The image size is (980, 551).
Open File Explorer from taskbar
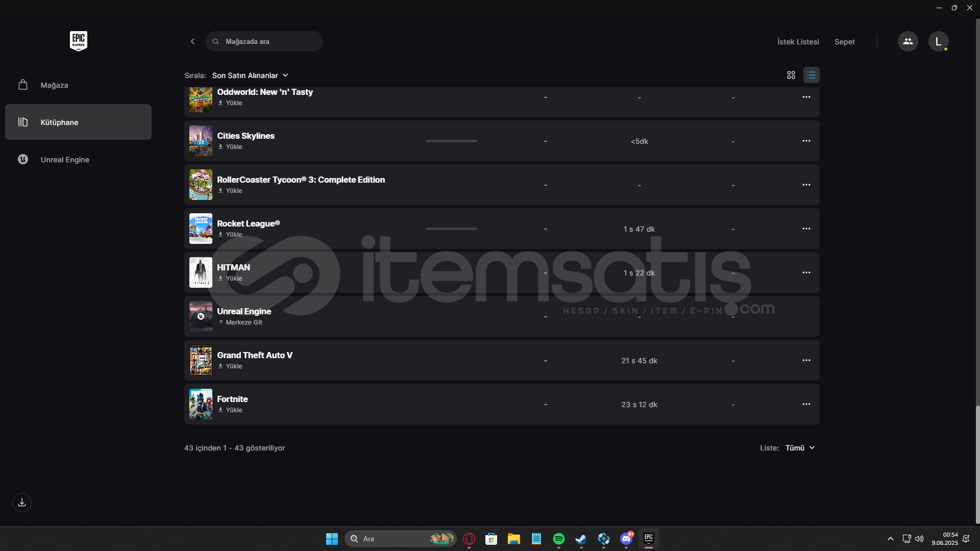(514, 539)
